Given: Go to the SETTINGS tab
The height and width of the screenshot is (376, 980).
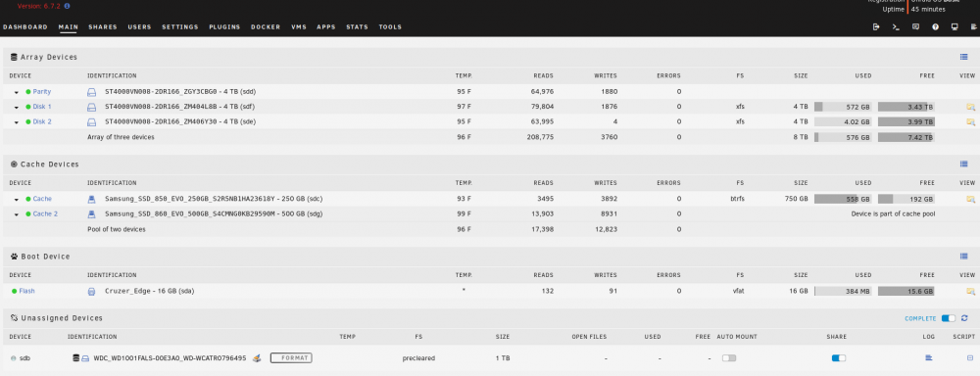Looking at the screenshot, I should click(x=180, y=26).
